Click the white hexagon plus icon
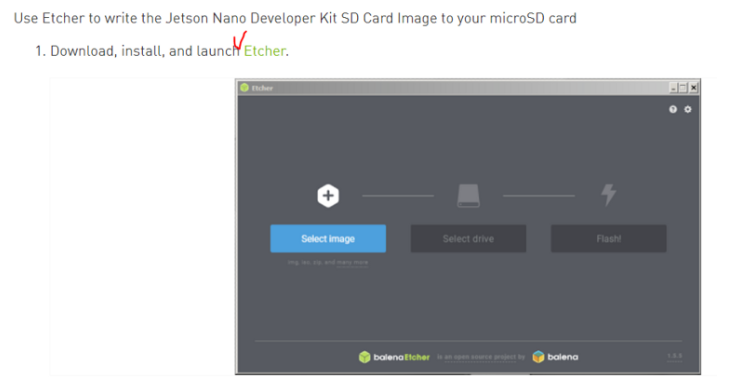Image resolution: width=743 pixels, height=389 pixels. click(328, 196)
